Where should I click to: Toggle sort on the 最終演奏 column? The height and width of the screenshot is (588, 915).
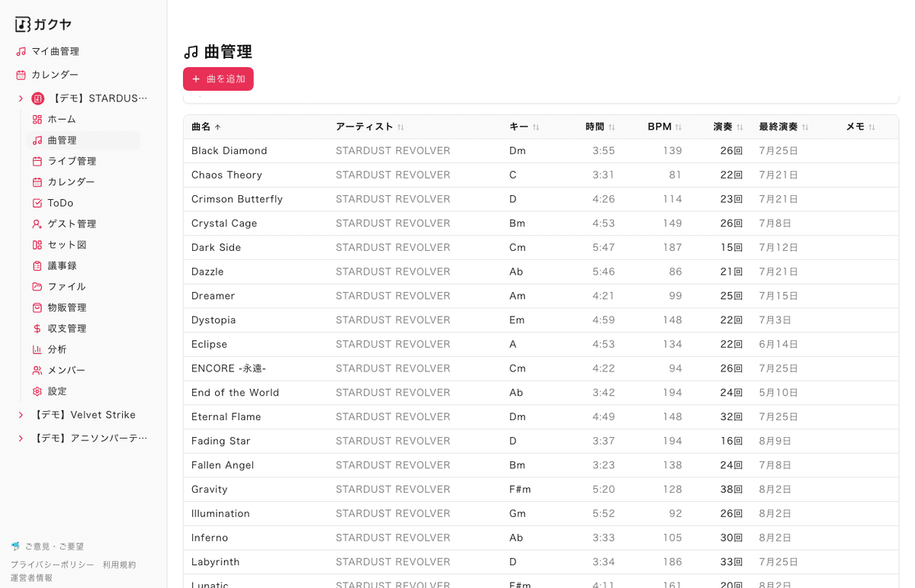coord(805,126)
